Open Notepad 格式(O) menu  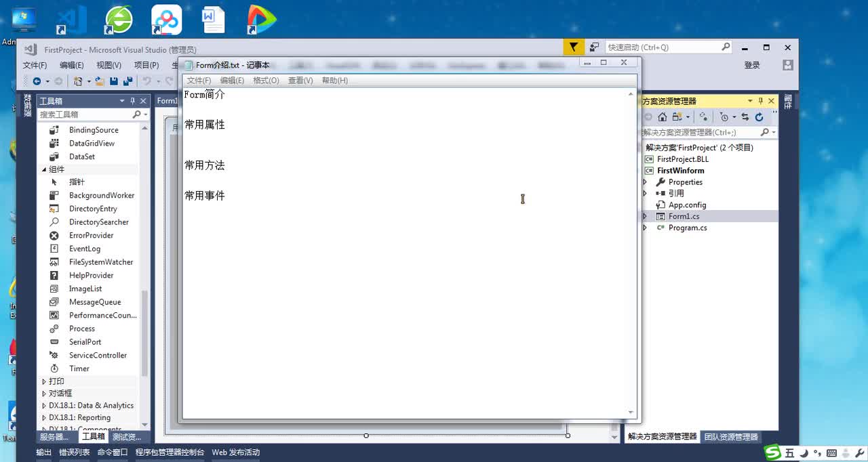tap(266, 80)
